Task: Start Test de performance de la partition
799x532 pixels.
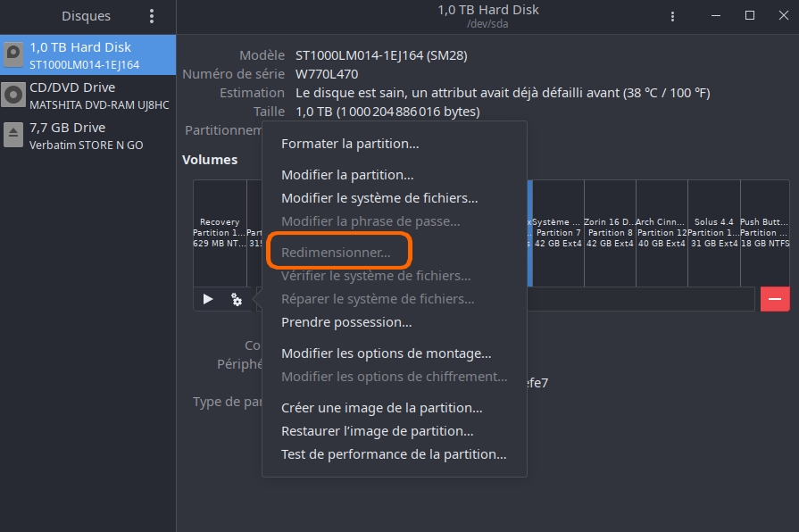Action: 394,454
